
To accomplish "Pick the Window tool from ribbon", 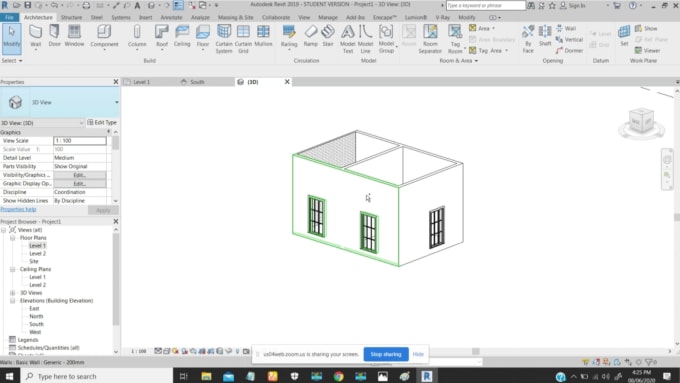I will tap(74, 36).
